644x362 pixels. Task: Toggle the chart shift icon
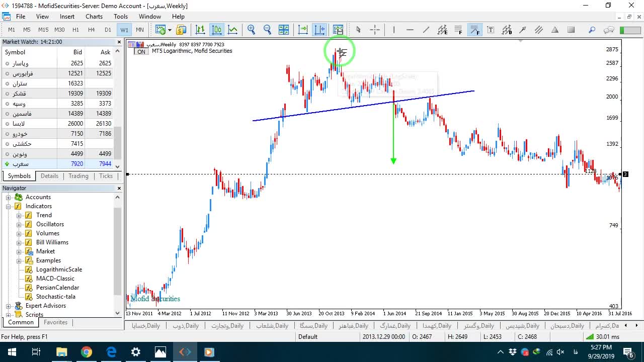(319, 30)
